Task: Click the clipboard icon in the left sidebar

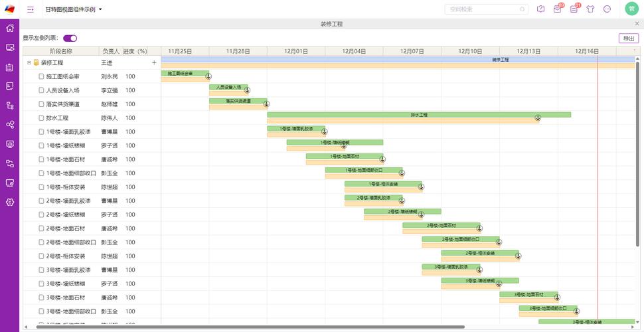Action: [x=10, y=67]
